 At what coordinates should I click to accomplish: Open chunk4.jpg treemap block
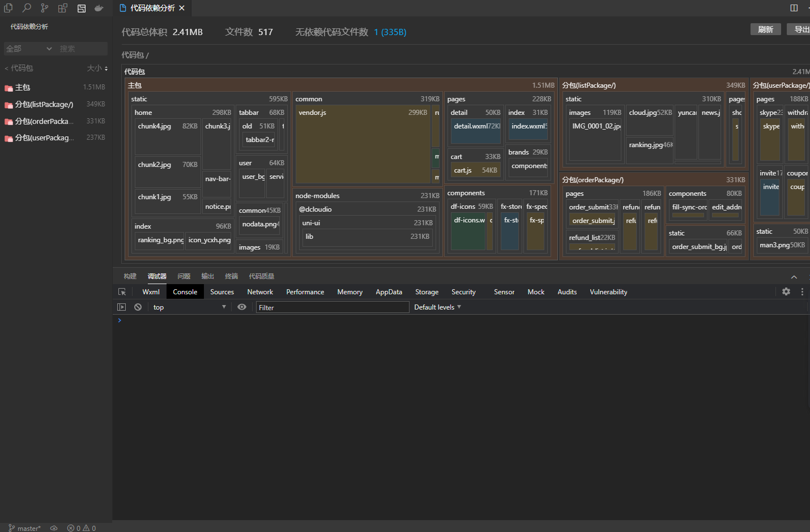pos(168,138)
